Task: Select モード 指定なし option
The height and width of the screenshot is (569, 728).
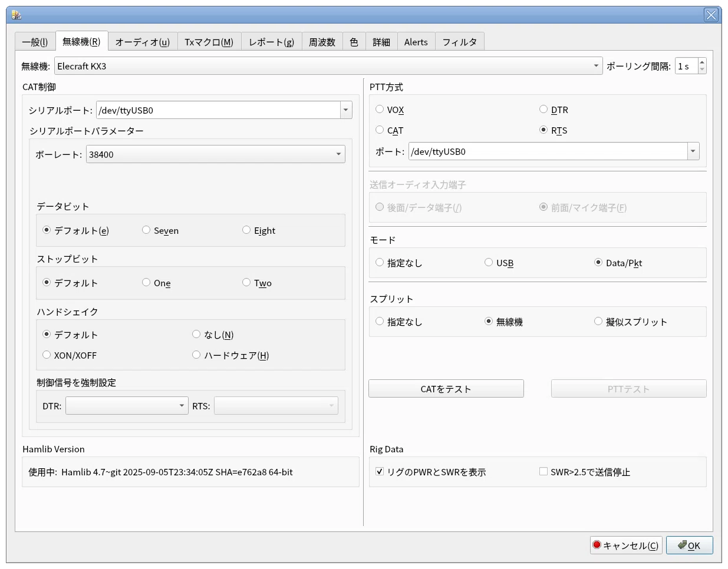Action: click(399, 263)
